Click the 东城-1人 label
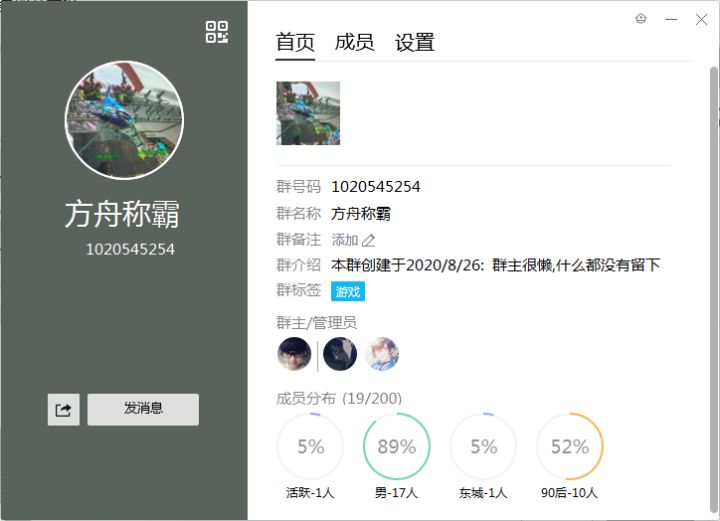 483,493
